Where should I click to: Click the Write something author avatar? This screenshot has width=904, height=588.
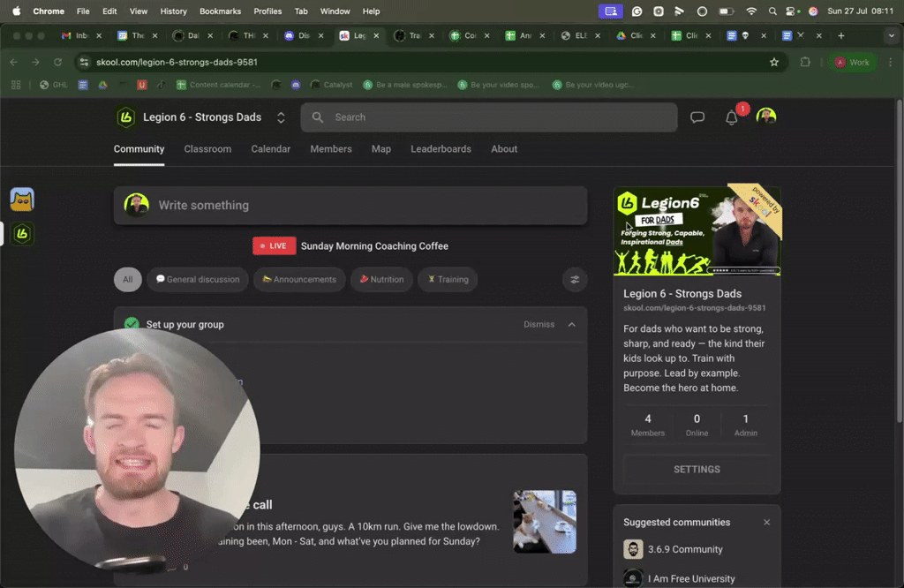[x=137, y=205]
